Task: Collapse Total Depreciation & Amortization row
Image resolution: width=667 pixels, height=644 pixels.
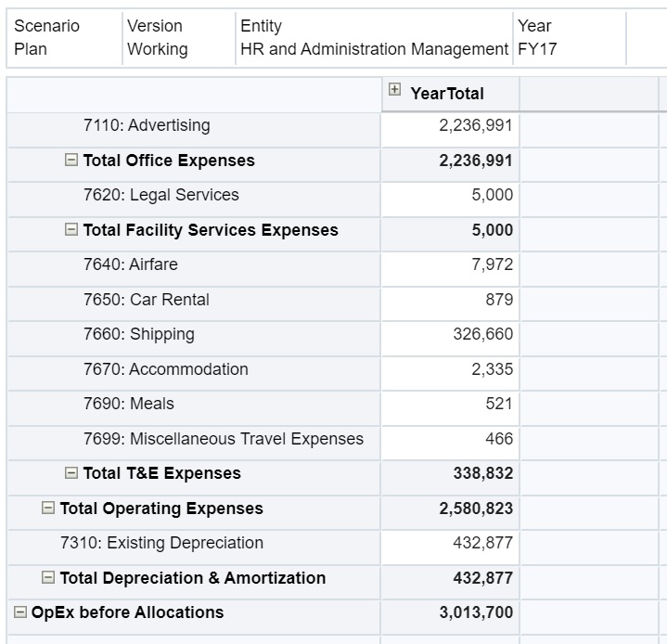Action: [x=48, y=578]
